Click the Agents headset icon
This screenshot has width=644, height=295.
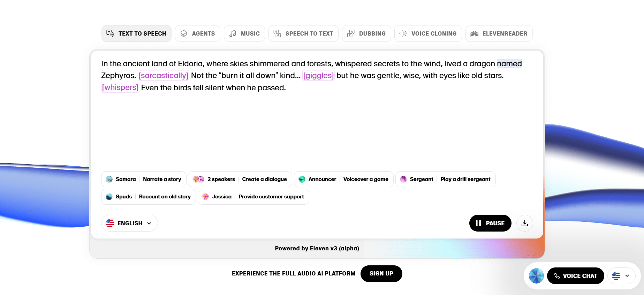[x=184, y=33]
